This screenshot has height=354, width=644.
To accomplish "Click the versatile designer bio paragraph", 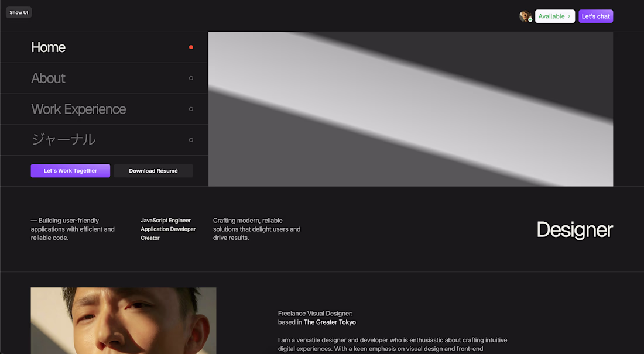I will 393,345.
